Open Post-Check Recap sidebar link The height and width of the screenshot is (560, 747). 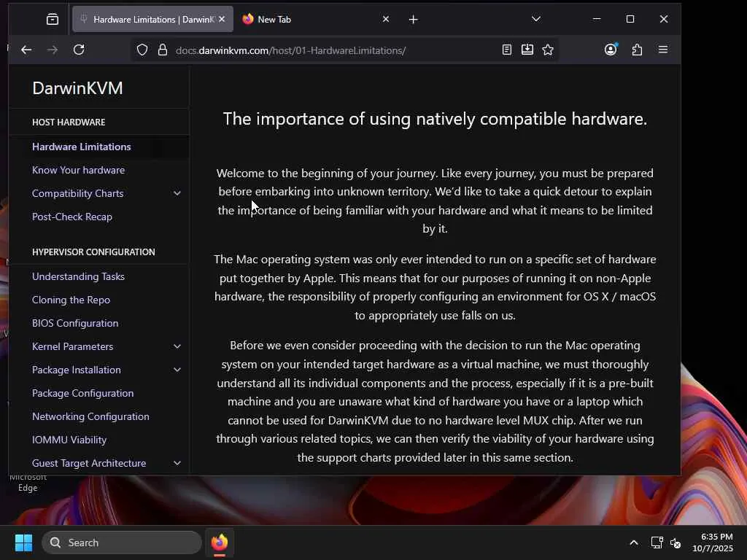pyautogui.click(x=72, y=217)
